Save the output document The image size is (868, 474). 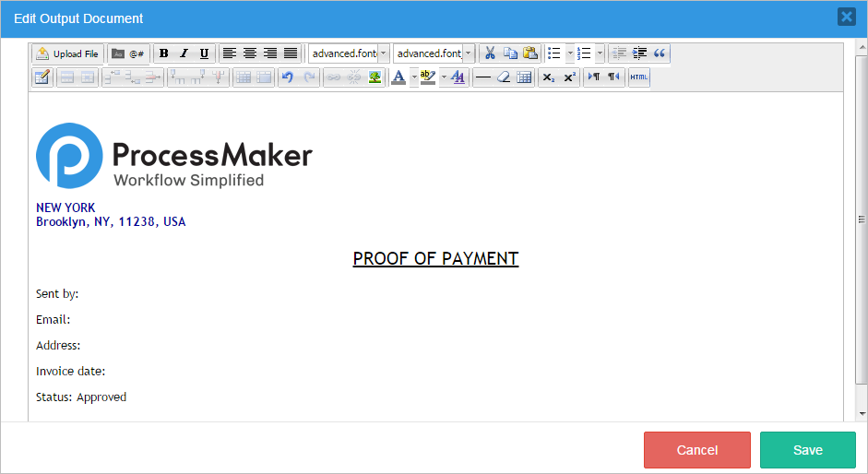807,450
